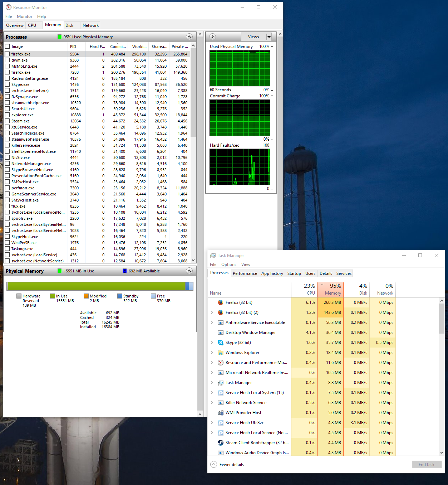Viewport: 448px width, 485px height.
Task: Click the green In Use legend swatch
Action: click(53, 296)
